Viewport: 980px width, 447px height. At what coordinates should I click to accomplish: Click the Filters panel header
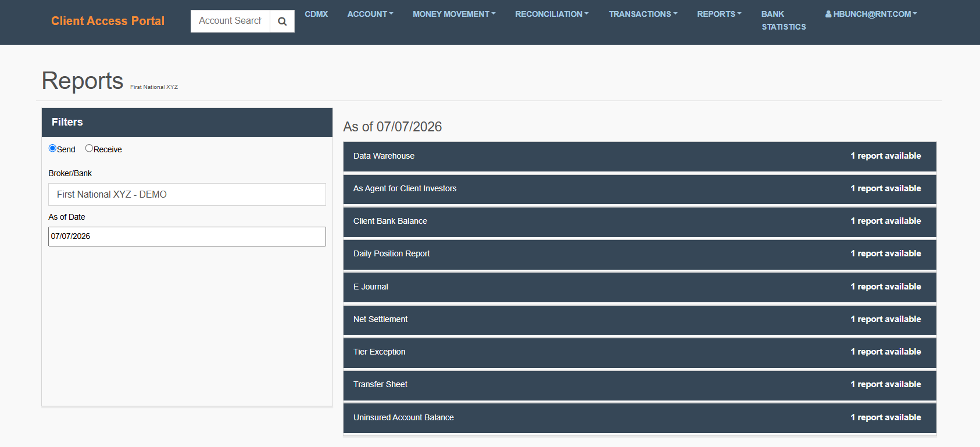click(187, 123)
